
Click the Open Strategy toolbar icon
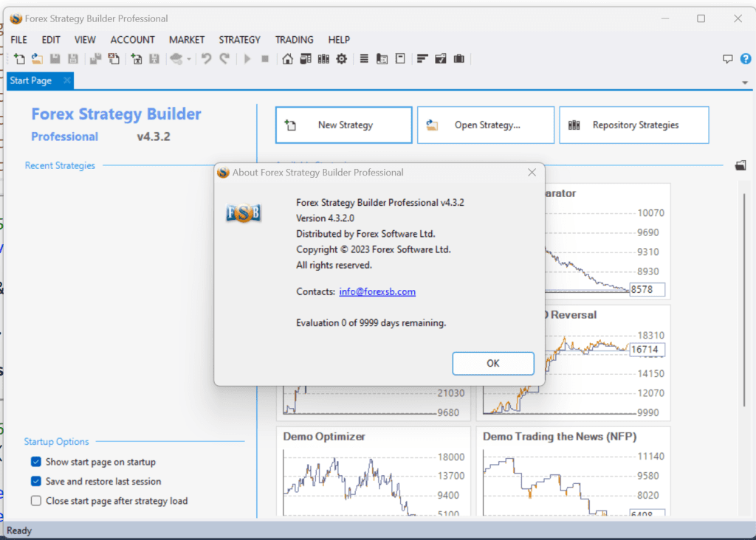point(37,59)
